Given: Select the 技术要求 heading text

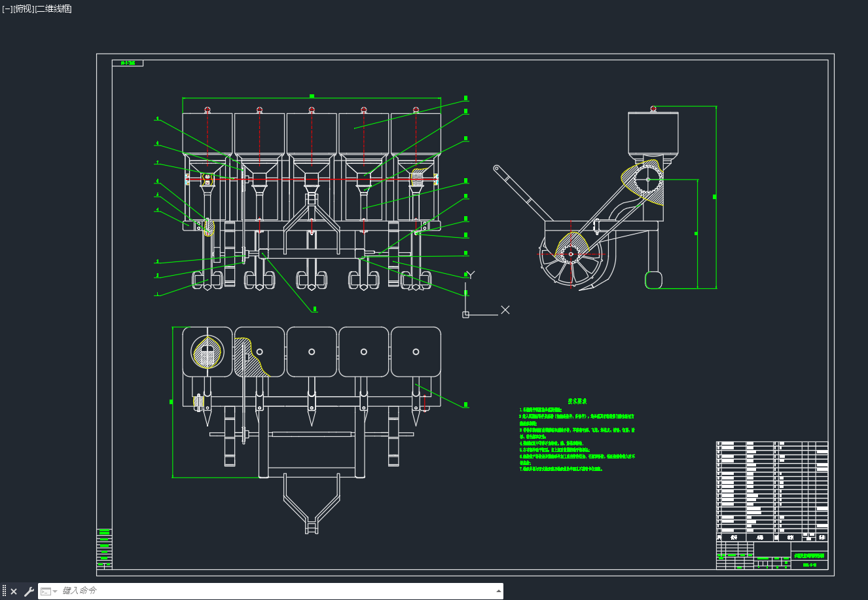Looking at the screenshot, I should [577, 402].
